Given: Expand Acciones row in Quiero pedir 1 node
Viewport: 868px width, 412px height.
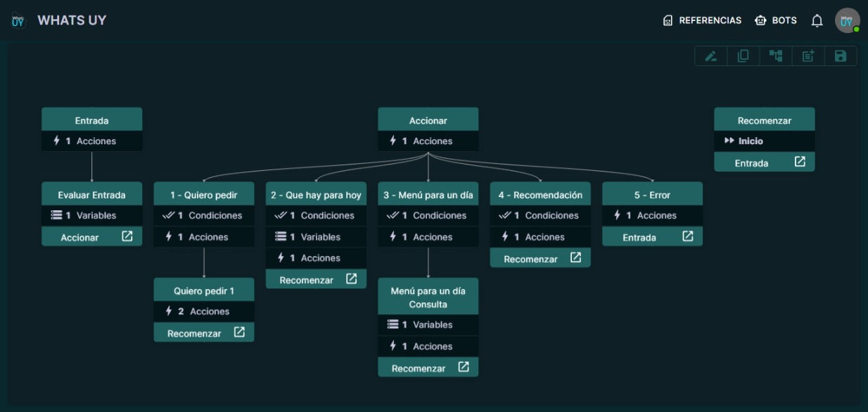Looking at the screenshot, I should point(204,311).
